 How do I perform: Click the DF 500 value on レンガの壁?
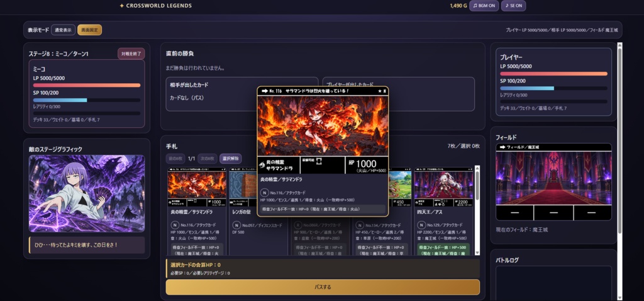tap(238, 232)
